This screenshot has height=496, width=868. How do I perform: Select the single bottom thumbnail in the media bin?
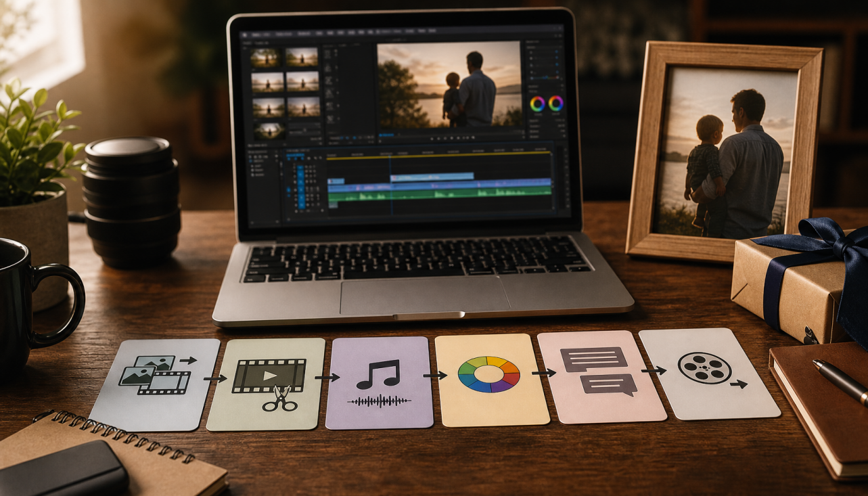269,130
